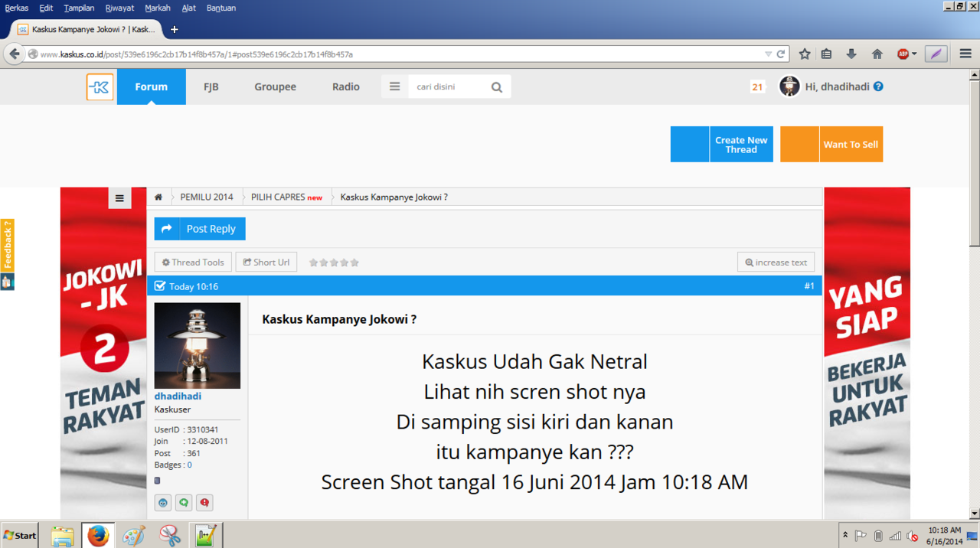This screenshot has height=548, width=980.
Task: Go to the browser home page icon
Action: [877, 54]
